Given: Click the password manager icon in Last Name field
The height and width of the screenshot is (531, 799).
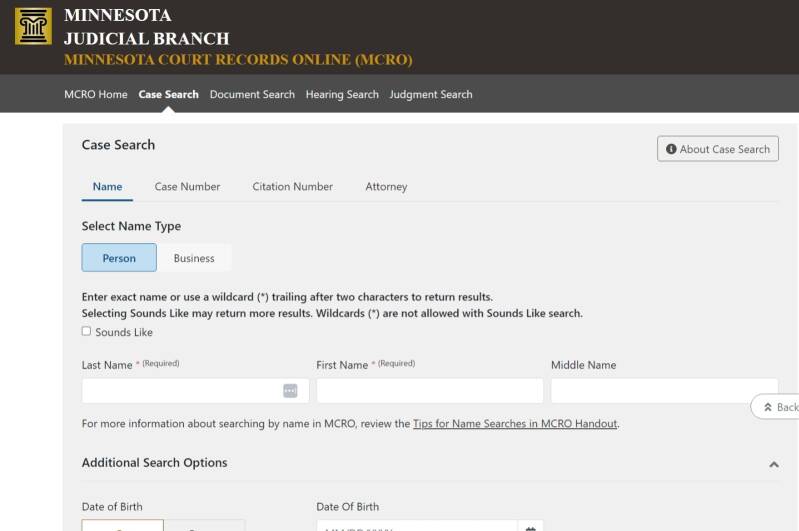Looking at the screenshot, I should coord(290,391).
